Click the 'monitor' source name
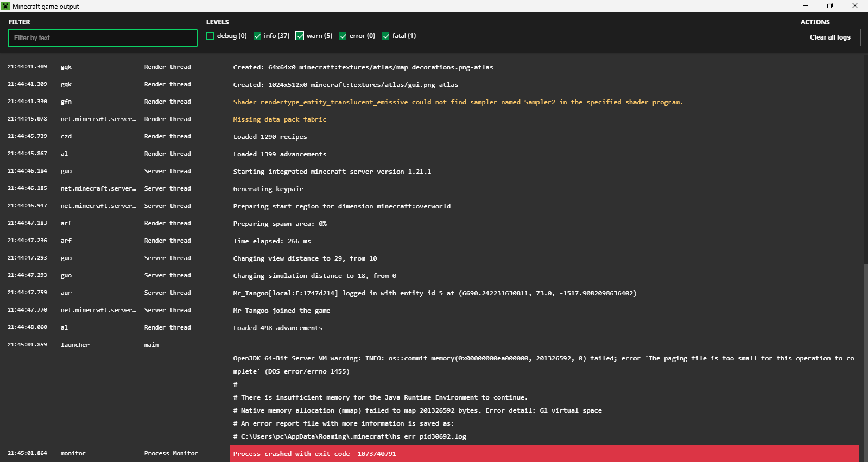The height and width of the screenshot is (462, 868). click(73, 453)
